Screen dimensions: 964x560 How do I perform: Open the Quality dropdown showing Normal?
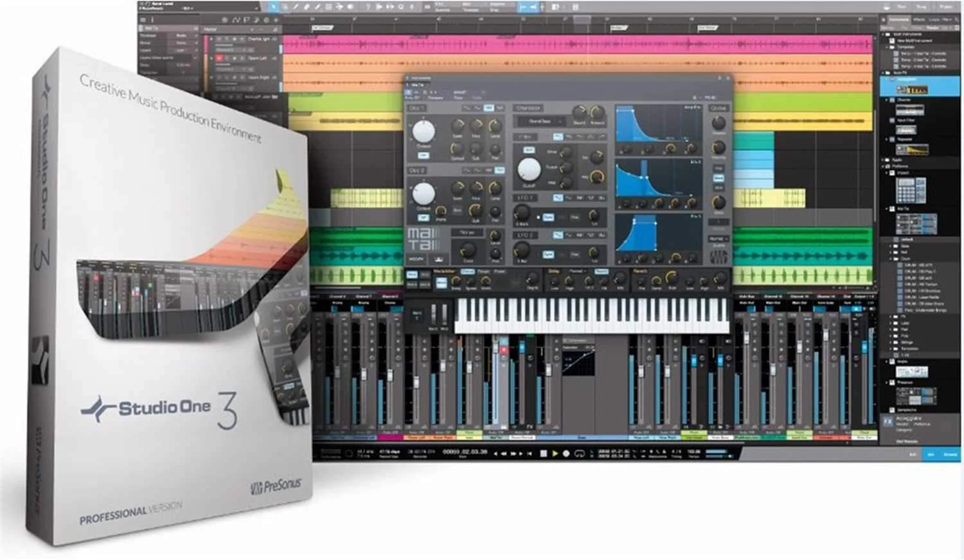pos(717,239)
